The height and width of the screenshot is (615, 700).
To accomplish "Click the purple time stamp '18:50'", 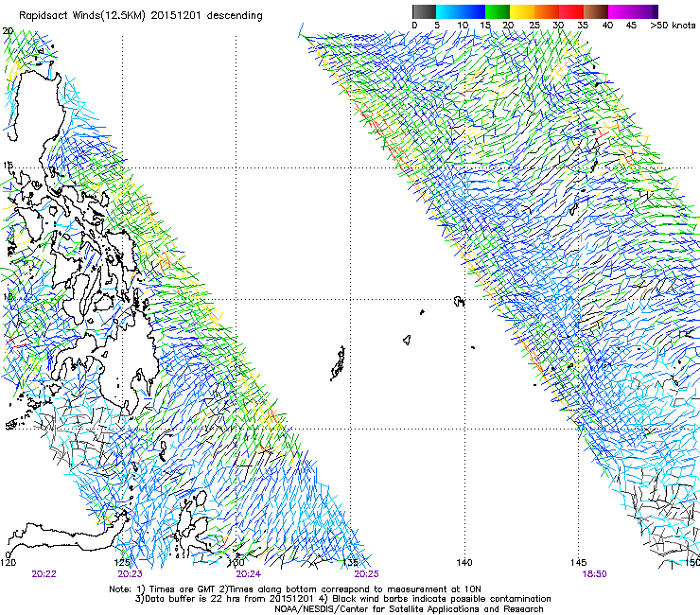I will (x=594, y=574).
